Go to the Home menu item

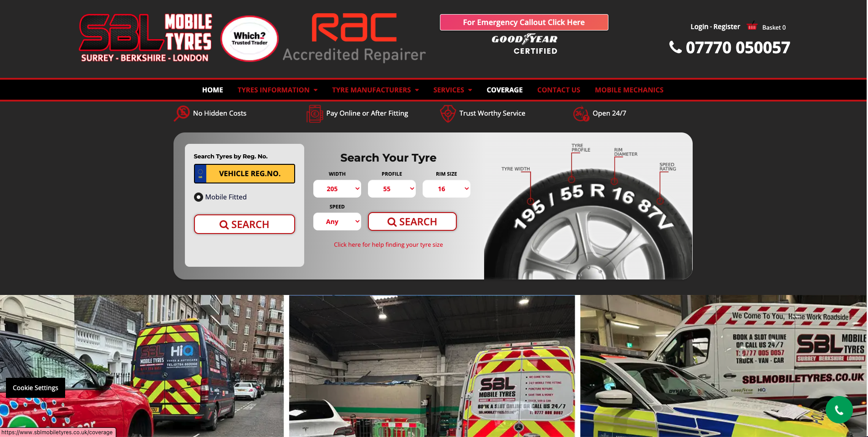tap(213, 90)
